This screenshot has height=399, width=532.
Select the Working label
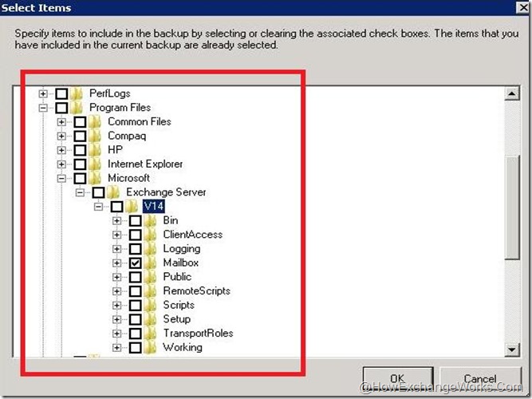[183, 347]
